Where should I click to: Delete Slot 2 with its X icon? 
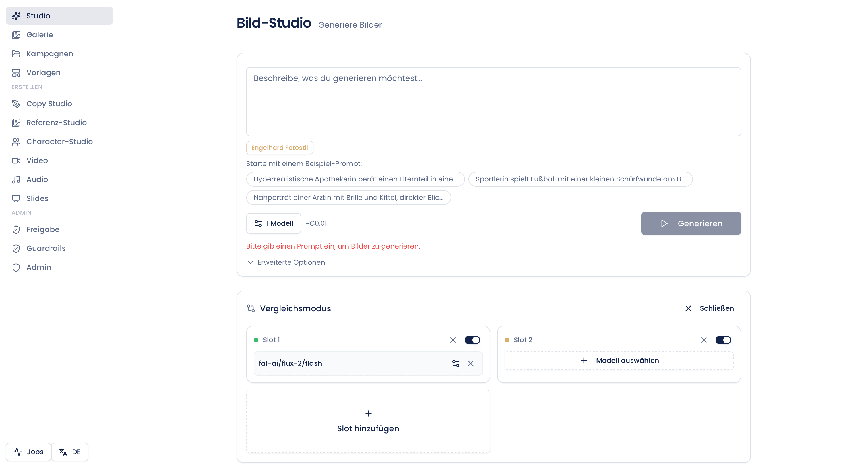(x=704, y=340)
